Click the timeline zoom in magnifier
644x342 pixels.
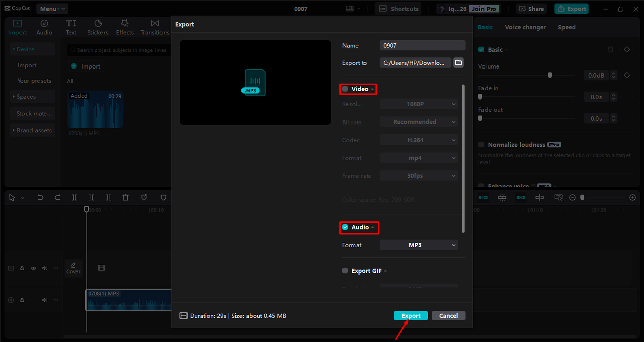click(633, 198)
